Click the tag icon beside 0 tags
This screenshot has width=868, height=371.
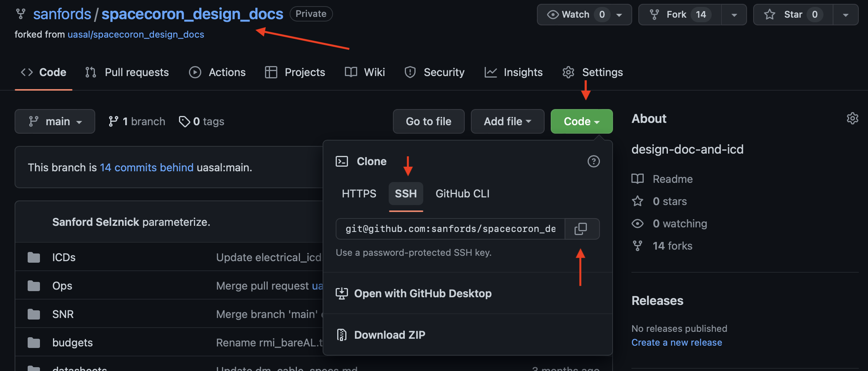click(x=184, y=121)
